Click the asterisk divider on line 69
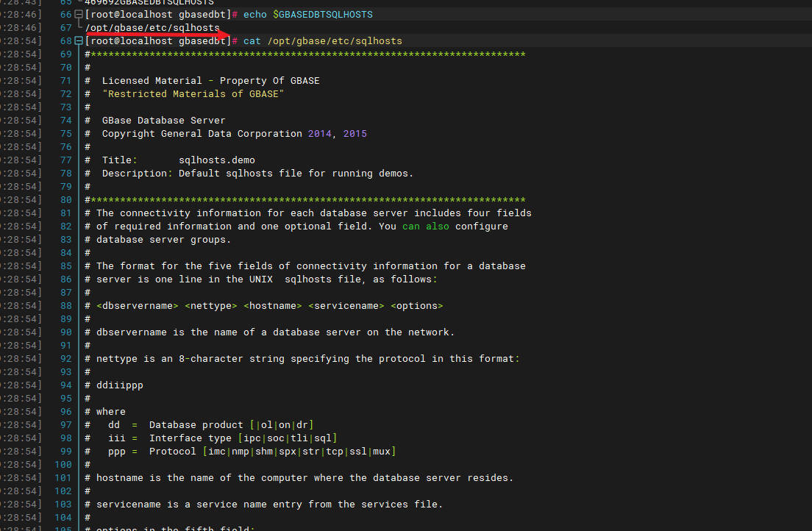 (x=307, y=54)
